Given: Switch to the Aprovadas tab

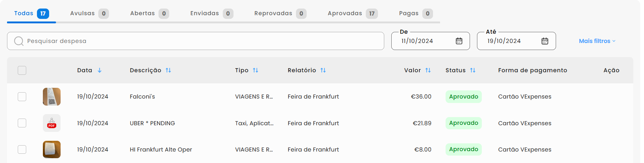Looking at the screenshot, I should (352, 14).
